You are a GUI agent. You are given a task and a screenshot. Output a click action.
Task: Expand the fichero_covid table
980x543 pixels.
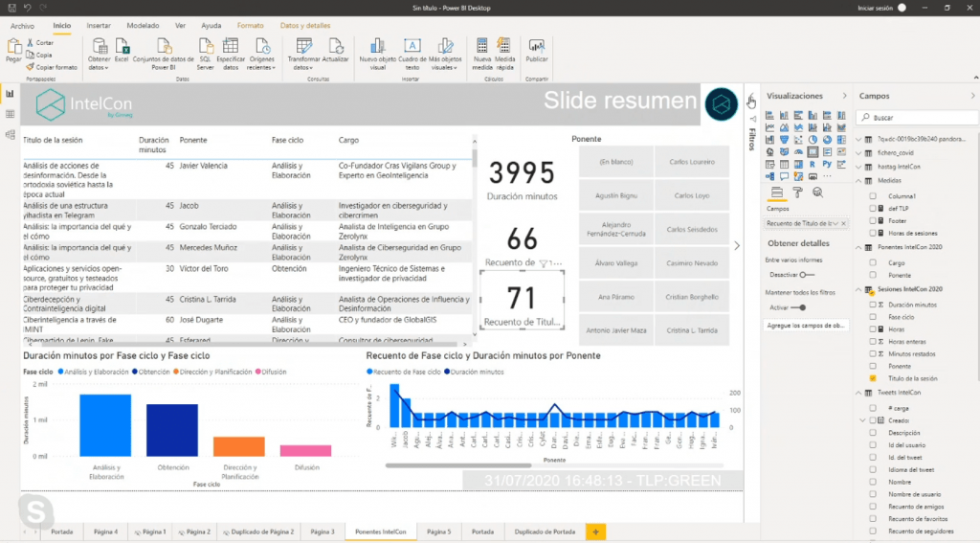point(858,152)
